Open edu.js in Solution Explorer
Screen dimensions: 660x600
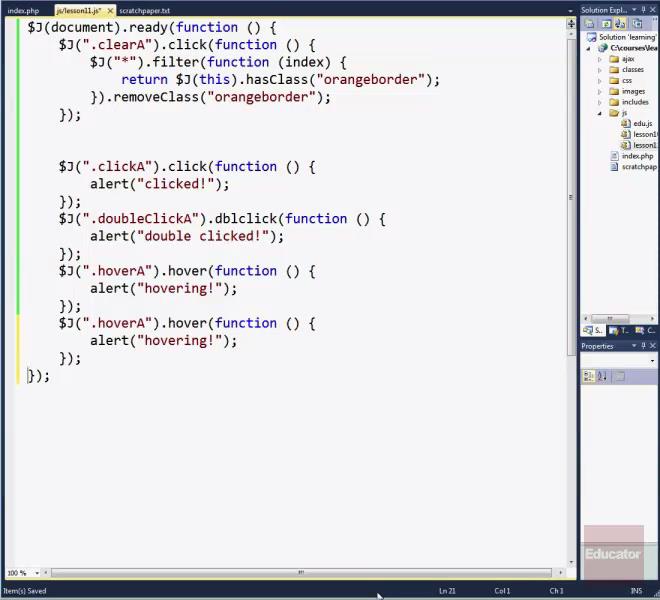click(x=643, y=123)
